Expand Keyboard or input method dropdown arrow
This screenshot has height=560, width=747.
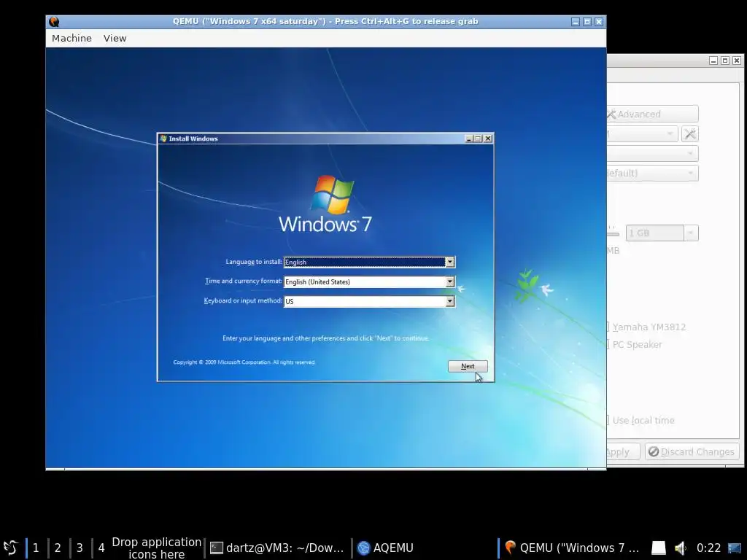point(449,301)
